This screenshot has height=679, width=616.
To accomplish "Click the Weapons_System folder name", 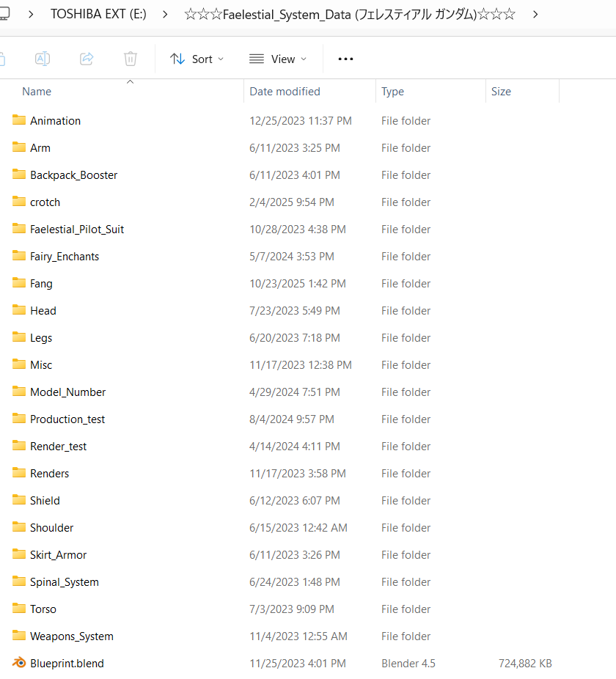I will coord(72,636).
